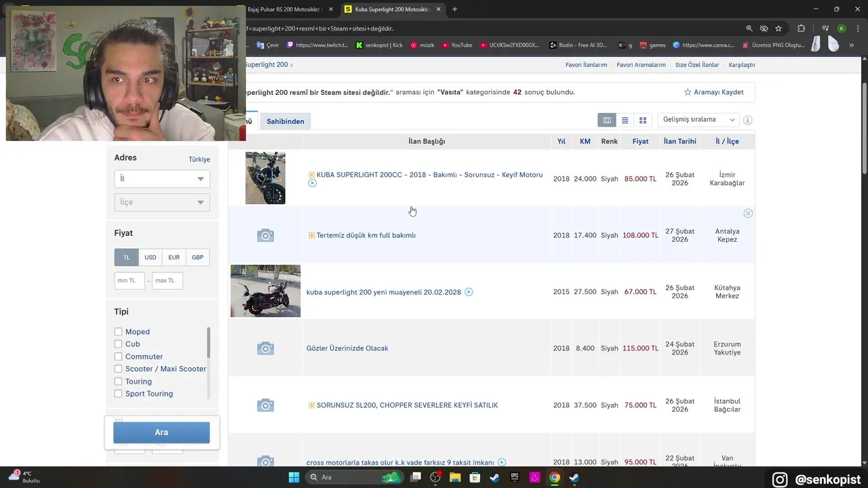Open the Karşılaştır menu link
This screenshot has height=488, width=868.
point(742,65)
